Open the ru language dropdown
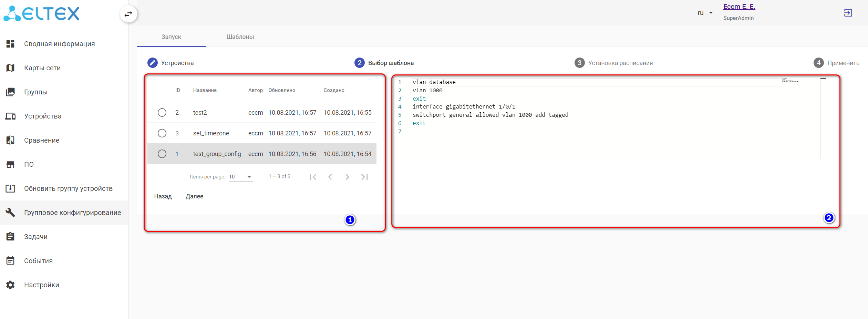This screenshot has width=868, height=319. 705,13
